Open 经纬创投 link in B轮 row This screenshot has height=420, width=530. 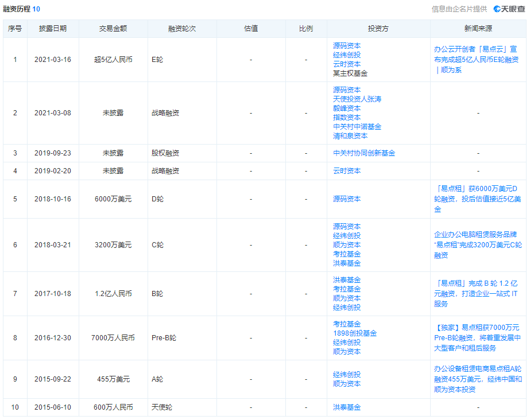347,308
